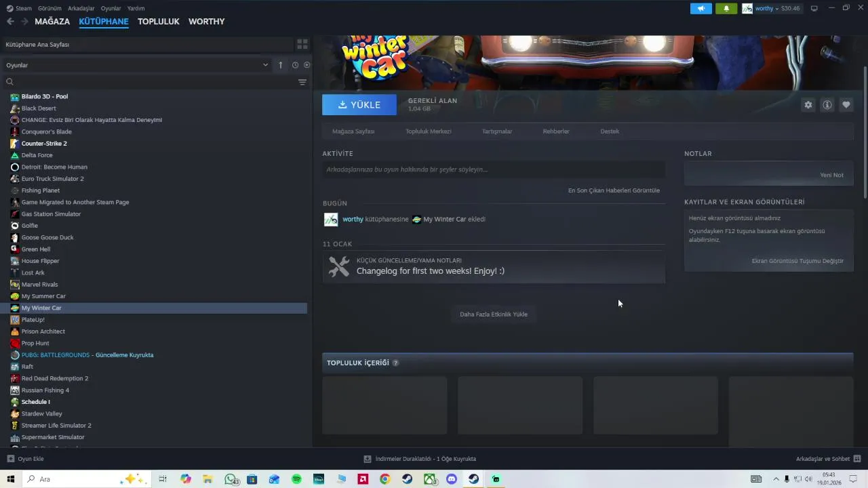Viewport: 868px width, 488px height.
Task: Toggle sort direction with the up arrow
Action: (281, 65)
